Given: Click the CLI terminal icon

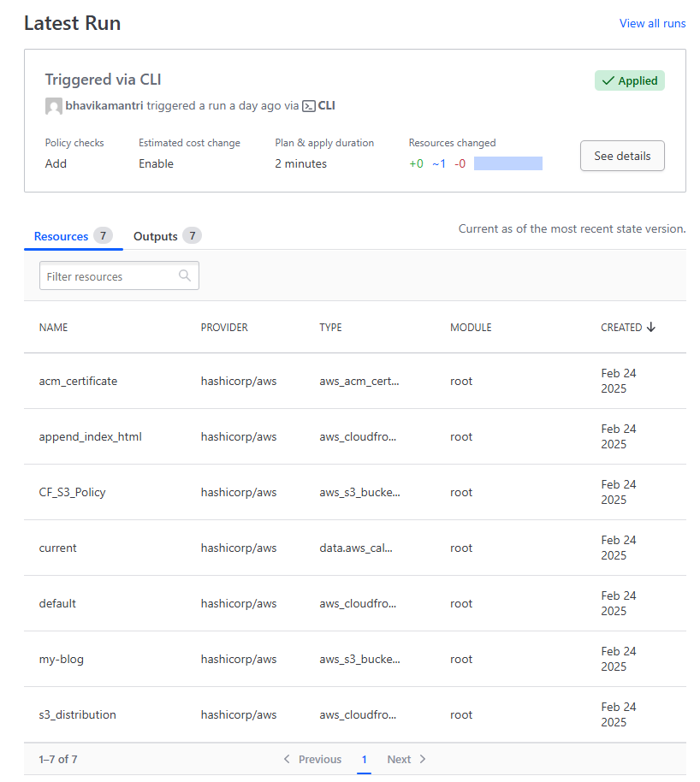Looking at the screenshot, I should point(309,106).
